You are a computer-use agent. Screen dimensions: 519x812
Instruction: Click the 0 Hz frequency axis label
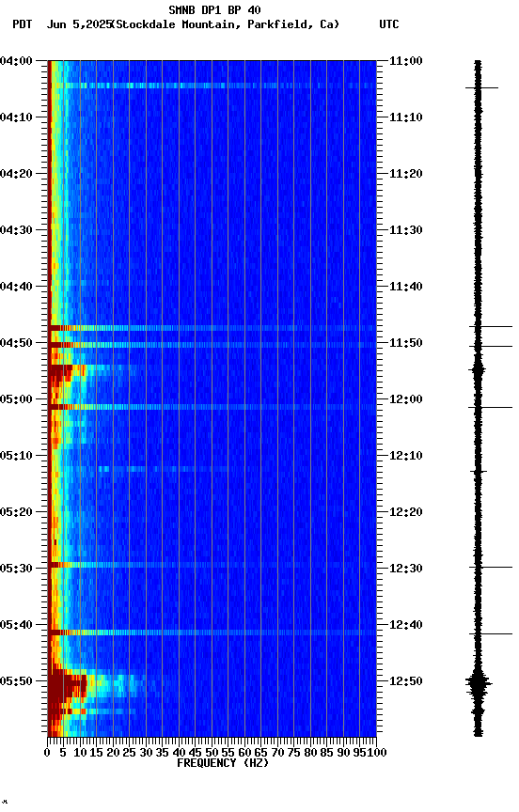[47, 753]
